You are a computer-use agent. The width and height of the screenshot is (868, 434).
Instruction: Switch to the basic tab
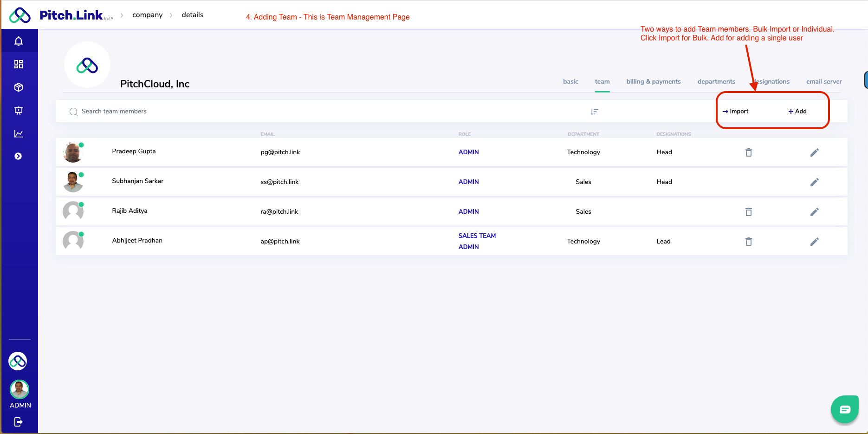[x=570, y=81]
